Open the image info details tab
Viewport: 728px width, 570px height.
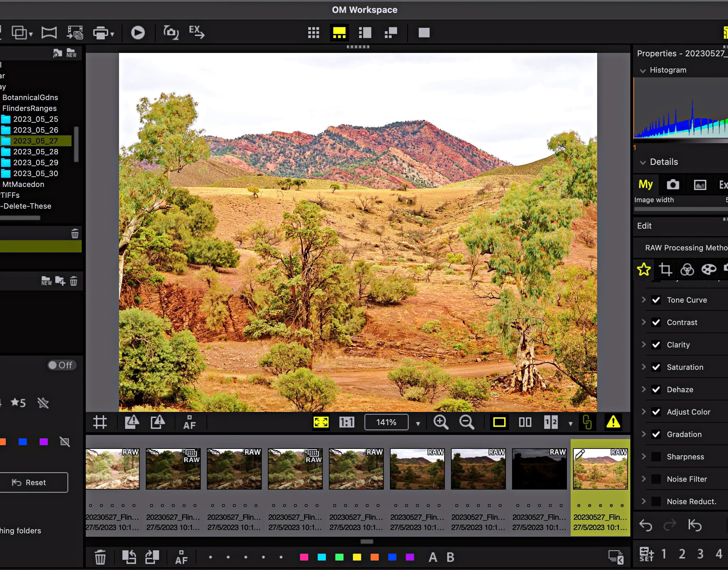pos(700,185)
